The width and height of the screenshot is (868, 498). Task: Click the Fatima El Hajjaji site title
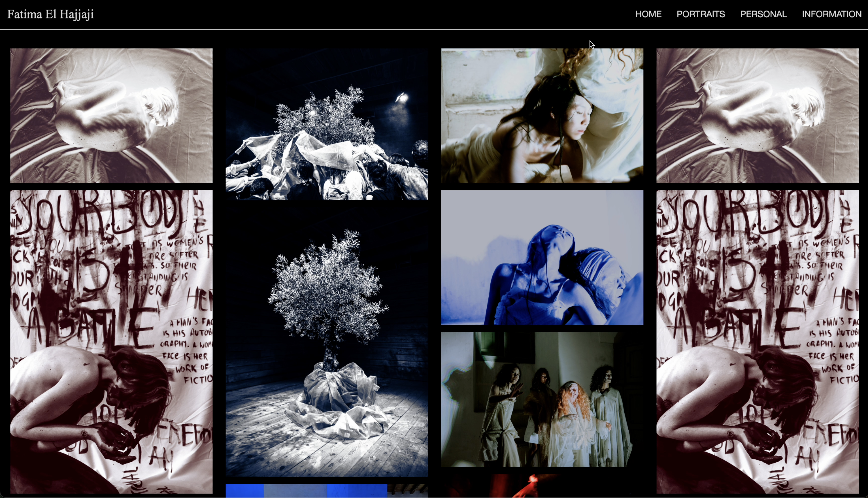click(x=50, y=14)
